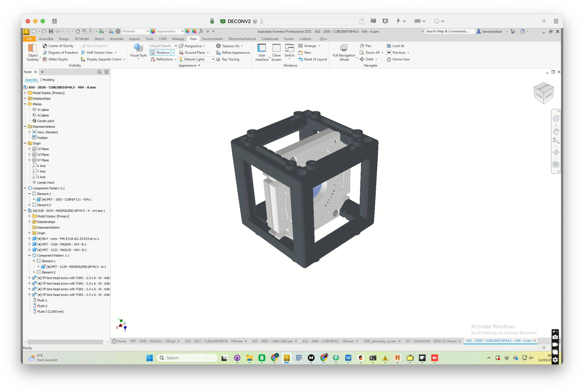Open the Inspect ribbon tab
The height and width of the screenshot is (392, 584).
pos(134,39)
